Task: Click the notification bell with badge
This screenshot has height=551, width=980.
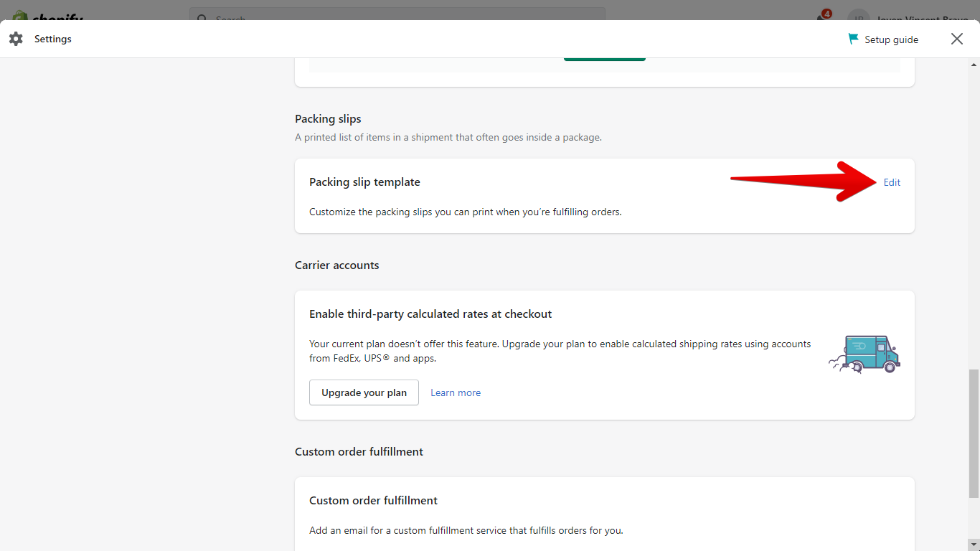Action: [822, 17]
